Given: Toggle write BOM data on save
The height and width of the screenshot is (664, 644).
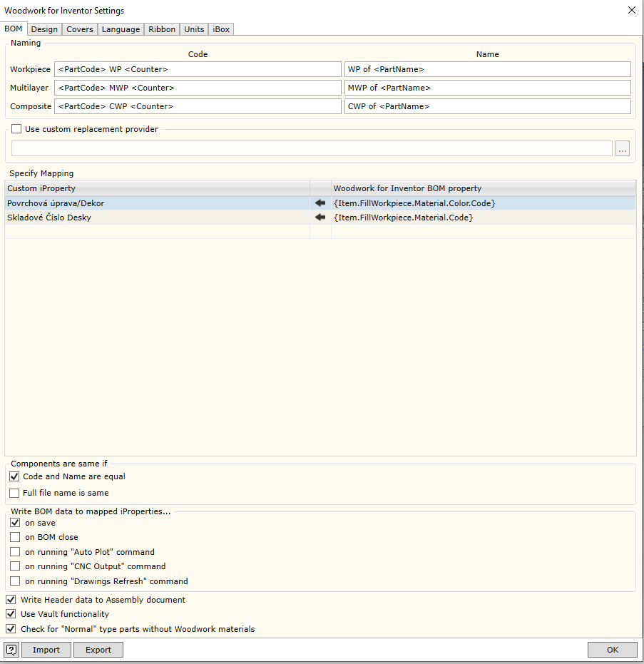Looking at the screenshot, I should pos(15,523).
